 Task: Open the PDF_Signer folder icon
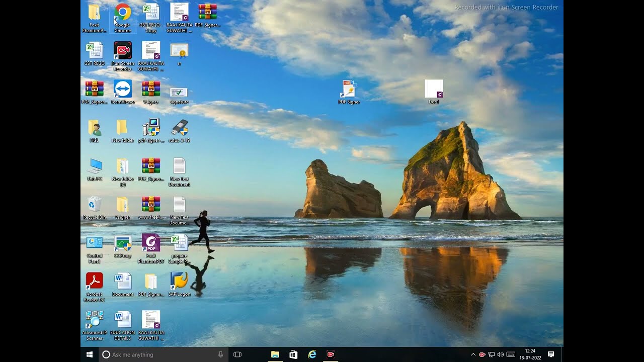coord(151,285)
